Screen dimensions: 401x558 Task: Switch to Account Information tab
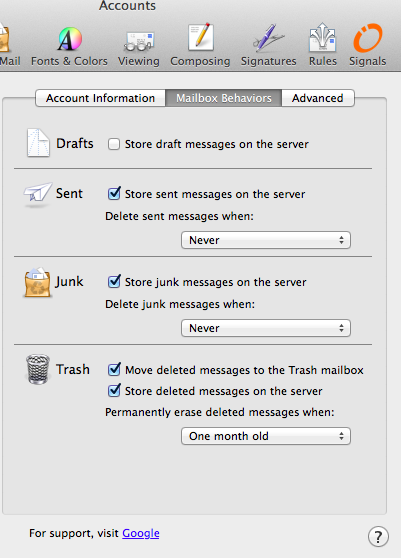pos(100,98)
